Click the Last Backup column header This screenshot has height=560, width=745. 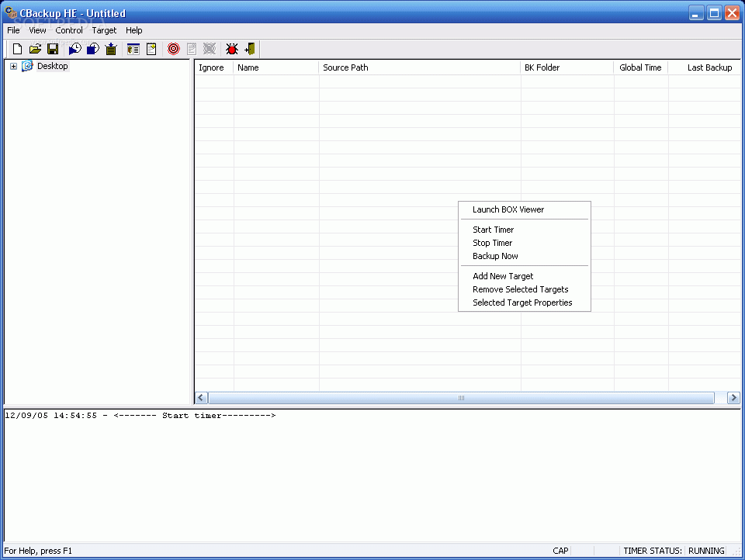[705, 67]
